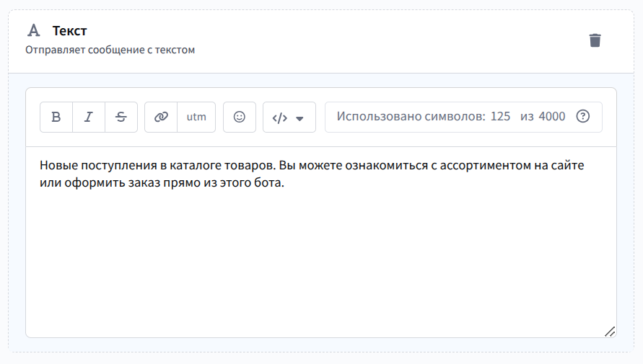
Task: Click the </> code brackets icon
Action: click(x=280, y=117)
